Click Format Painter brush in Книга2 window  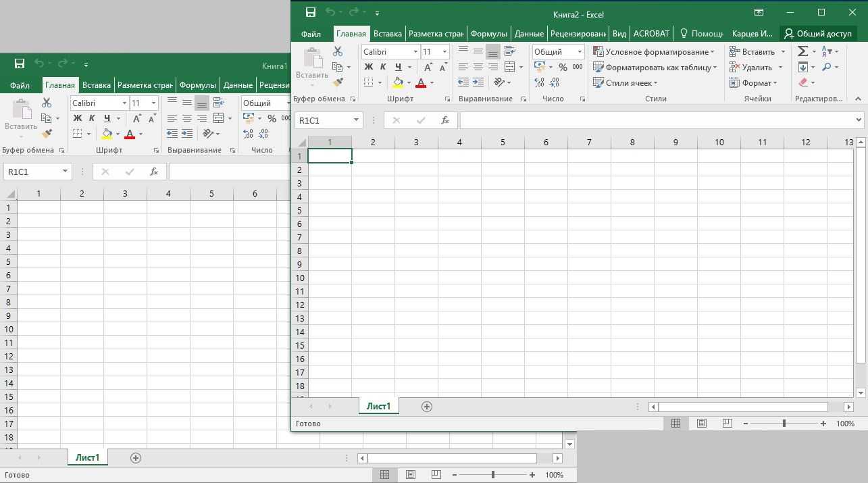point(338,82)
